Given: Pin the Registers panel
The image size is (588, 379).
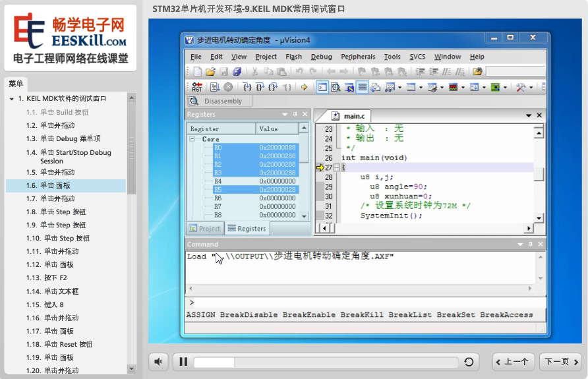Looking at the screenshot, I should [x=295, y=114].
